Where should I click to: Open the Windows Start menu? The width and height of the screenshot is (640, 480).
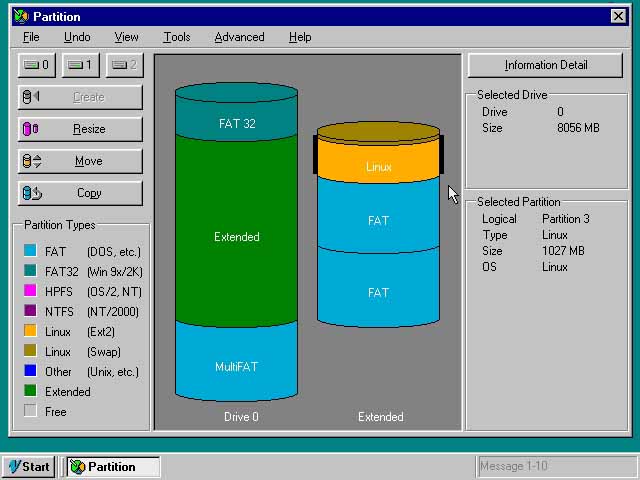pos(29,466)
